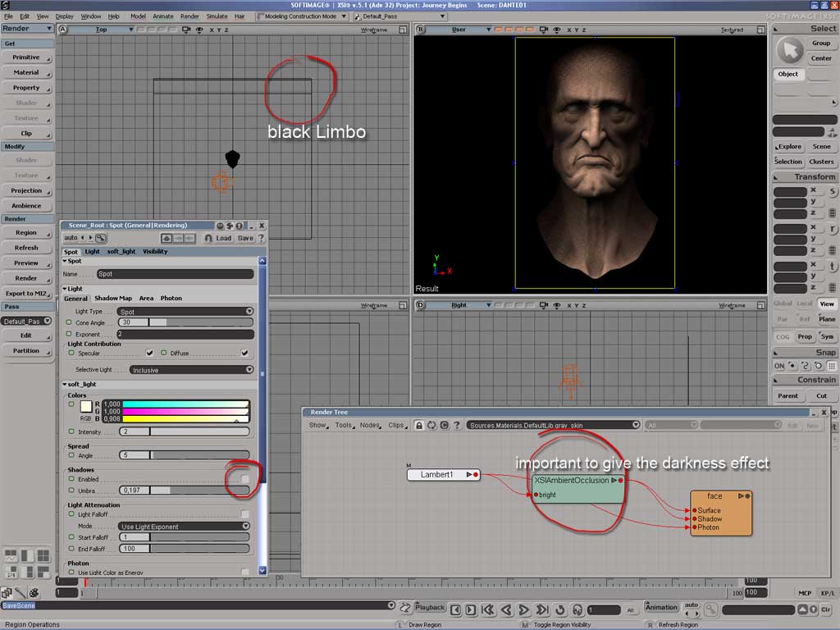Image resolution: width=840 pixels, height=630 pixels.
Task: Click the Cone Angle slider
Action: (186, 322)
